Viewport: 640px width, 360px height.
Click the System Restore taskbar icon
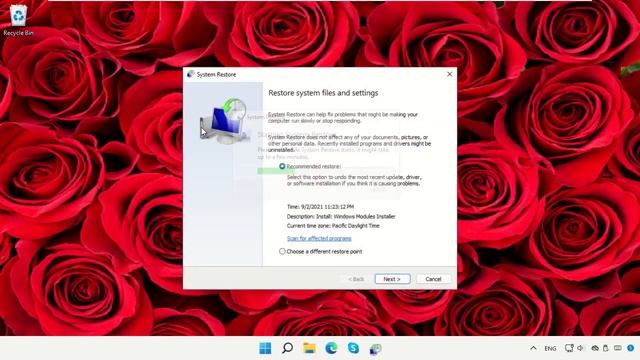[x=376, y=349]
